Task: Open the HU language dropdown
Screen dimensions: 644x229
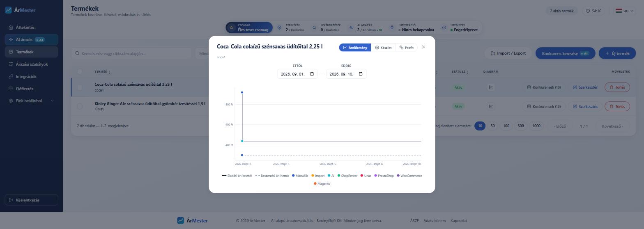Action: pos(624,11)
